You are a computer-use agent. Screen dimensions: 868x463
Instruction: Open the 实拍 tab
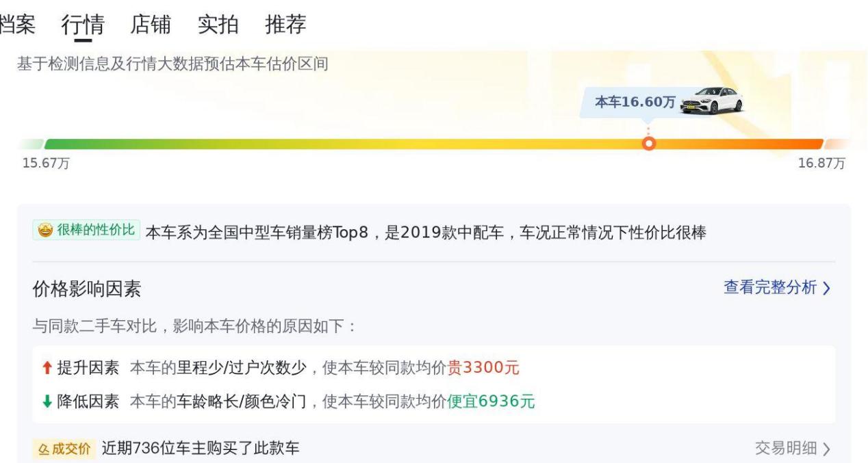(218, 25)
